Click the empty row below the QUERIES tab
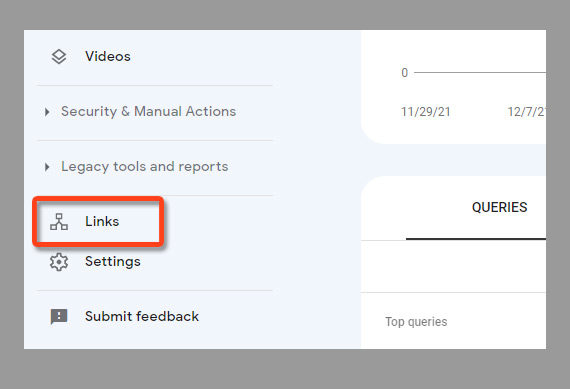The width and height of the screenshot is (570, 389). click(x=453, y=266)
